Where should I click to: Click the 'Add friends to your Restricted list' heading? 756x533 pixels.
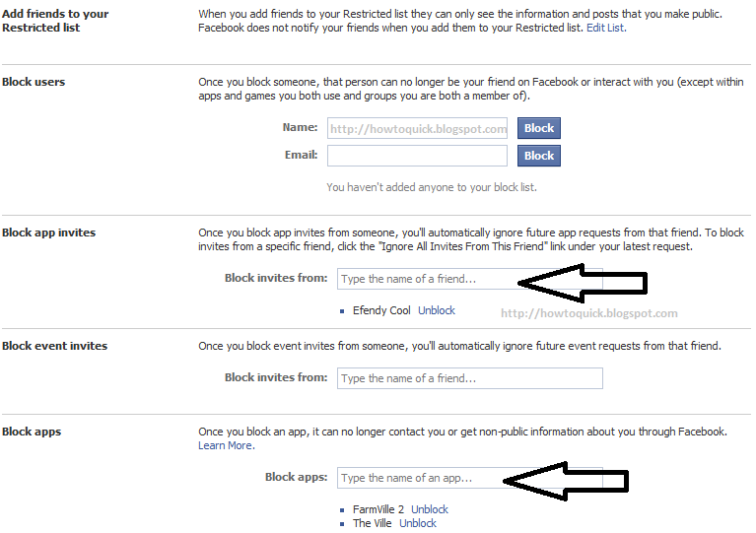[x=55, y=21]
